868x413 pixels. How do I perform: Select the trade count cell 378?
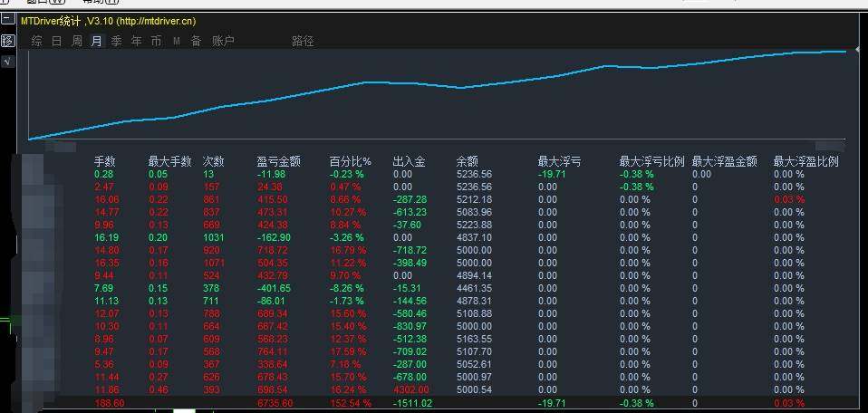(211, 288)
